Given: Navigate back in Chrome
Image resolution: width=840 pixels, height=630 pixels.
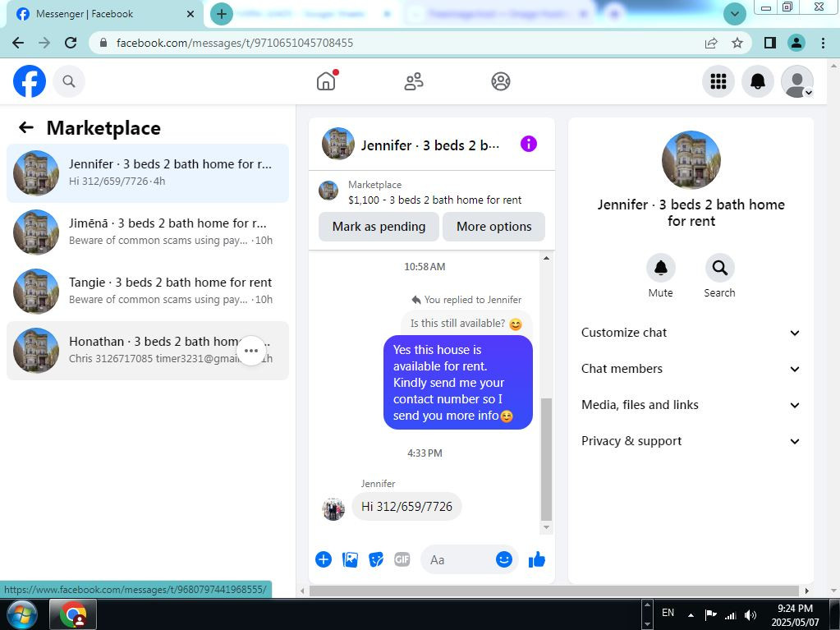Looking at the screenshot, I should point(18,43).
